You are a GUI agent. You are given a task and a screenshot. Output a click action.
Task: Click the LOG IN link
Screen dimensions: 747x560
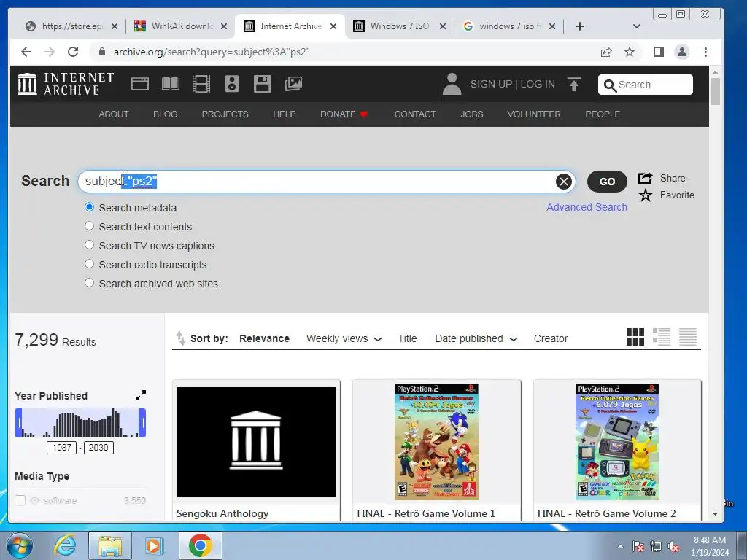[538, 84]
